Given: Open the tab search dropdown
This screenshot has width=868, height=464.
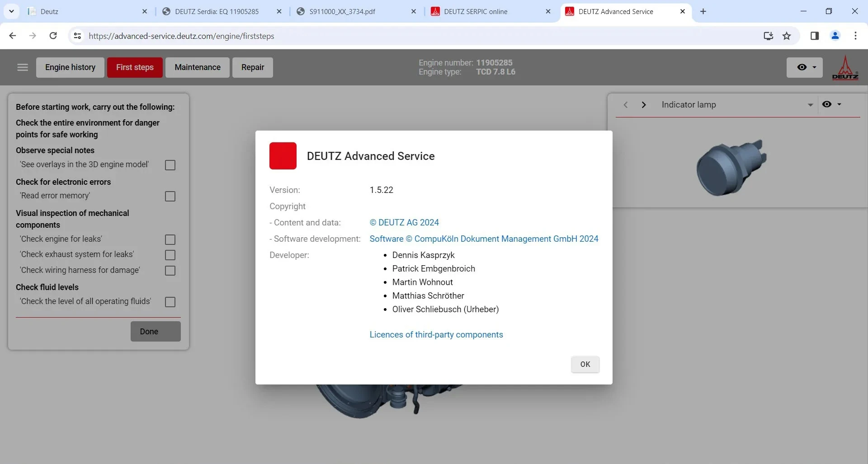Looking at the screenshot, I should (11, 11).
